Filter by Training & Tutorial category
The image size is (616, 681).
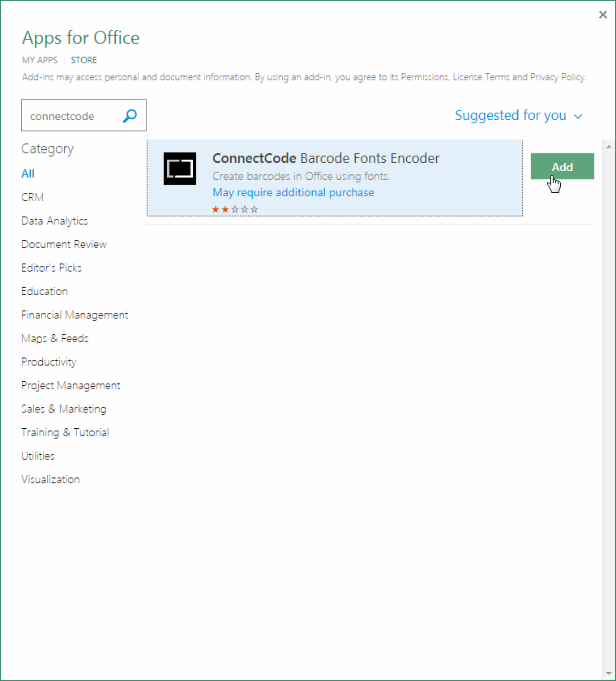tap(65, 432)
